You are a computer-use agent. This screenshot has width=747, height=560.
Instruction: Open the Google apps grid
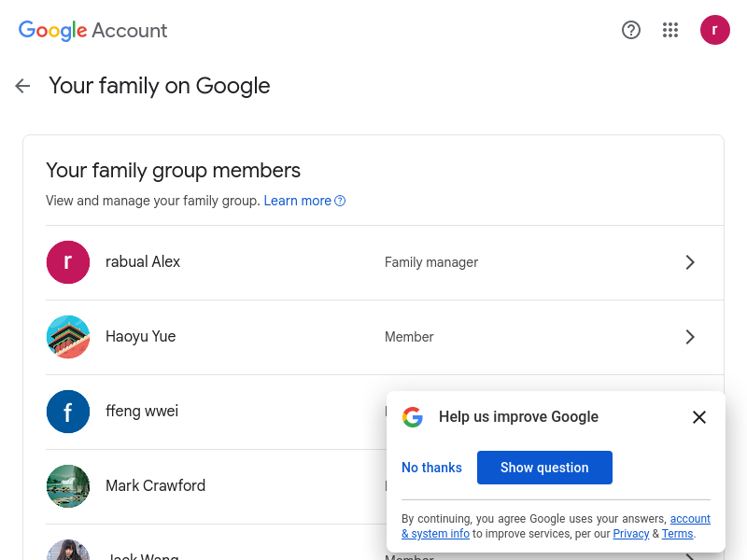(670, 30)
